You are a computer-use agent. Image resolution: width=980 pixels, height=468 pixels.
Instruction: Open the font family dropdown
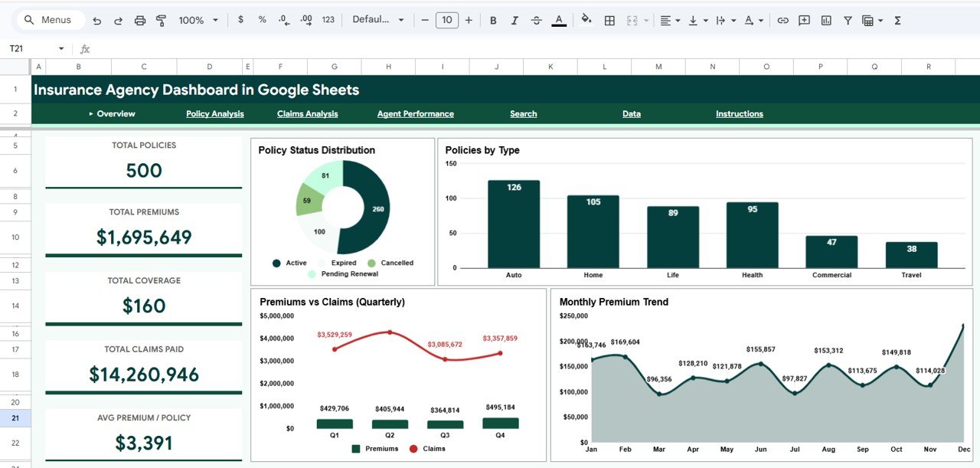point(377,20)
